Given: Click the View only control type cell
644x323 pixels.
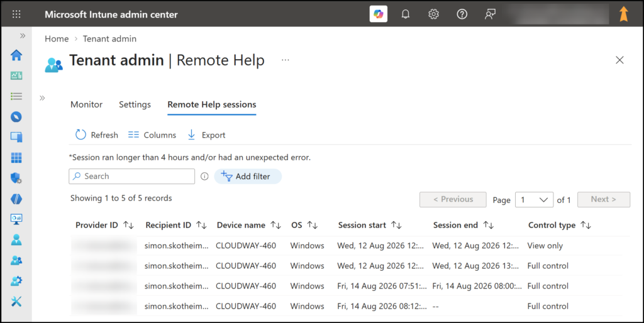Looking at the screenshot, I should [545, 246].
